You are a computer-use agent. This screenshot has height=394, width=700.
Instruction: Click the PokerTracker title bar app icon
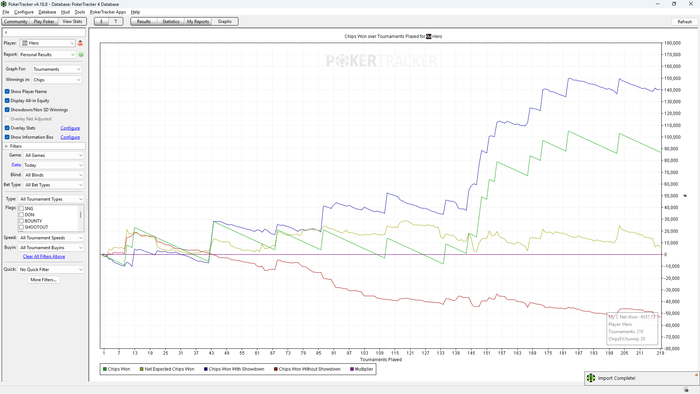[x=4, y=4]
